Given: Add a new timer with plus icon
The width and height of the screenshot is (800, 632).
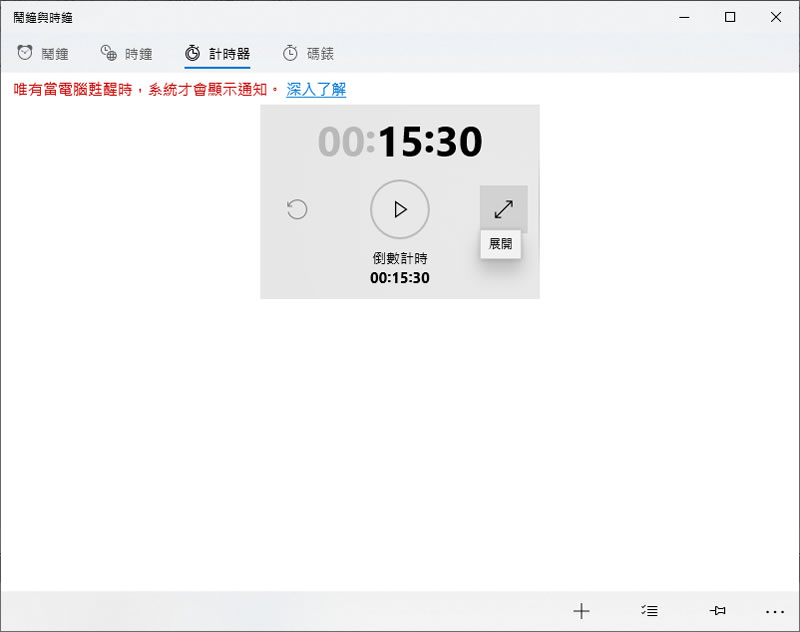Looking at the screenshot, I should 581,611.
